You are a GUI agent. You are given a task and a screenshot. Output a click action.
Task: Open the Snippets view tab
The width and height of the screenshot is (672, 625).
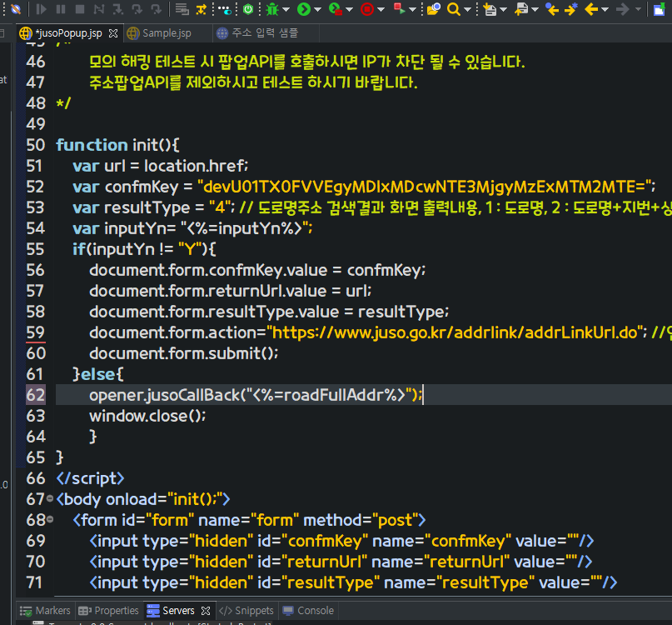point(246,610)
